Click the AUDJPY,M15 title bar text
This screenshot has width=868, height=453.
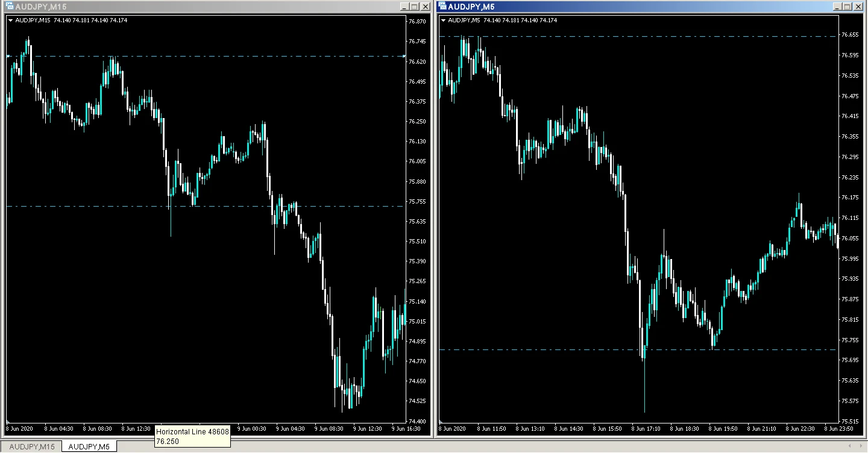tap(41, 7)
